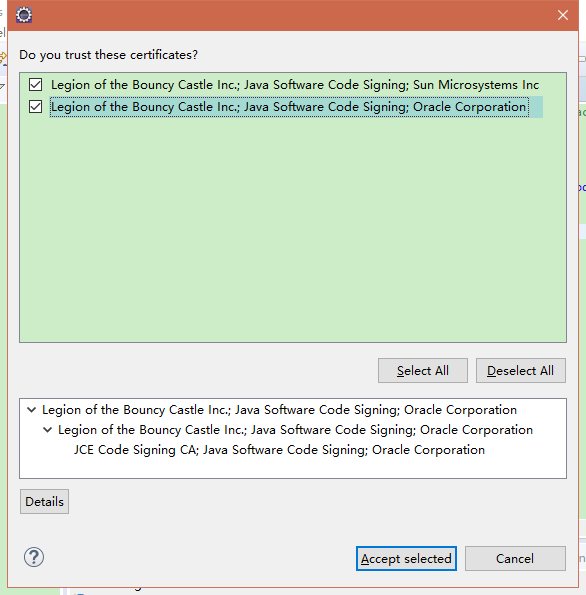Click the Deselect All button
This screenshot has height=595, width=586.
(521, 370)
